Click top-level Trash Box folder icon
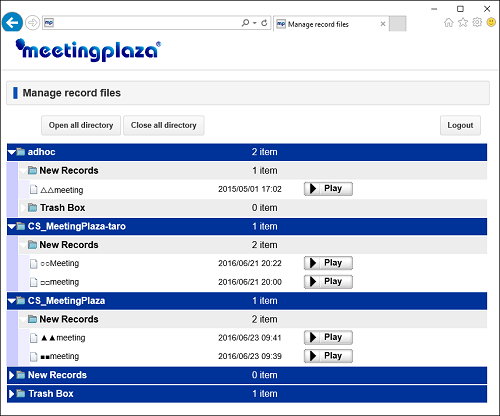Image resolution: width=500 pixels, height=416 pixels. coord(21,394)
